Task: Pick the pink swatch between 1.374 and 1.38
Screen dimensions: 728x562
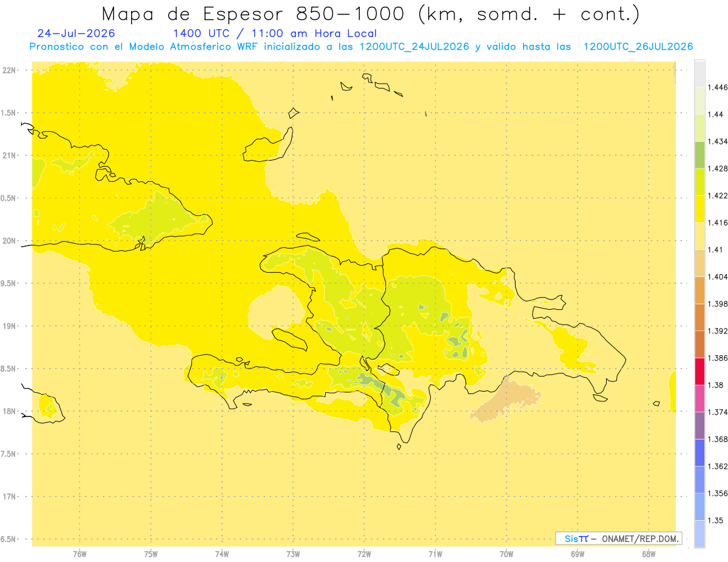Action: (x=699, y=398)
